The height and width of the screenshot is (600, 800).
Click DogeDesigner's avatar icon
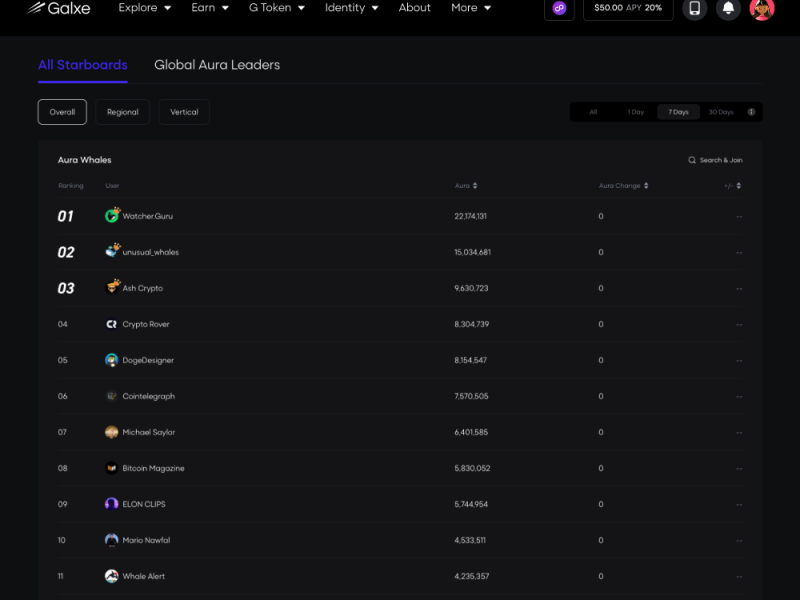click(111, 360)
